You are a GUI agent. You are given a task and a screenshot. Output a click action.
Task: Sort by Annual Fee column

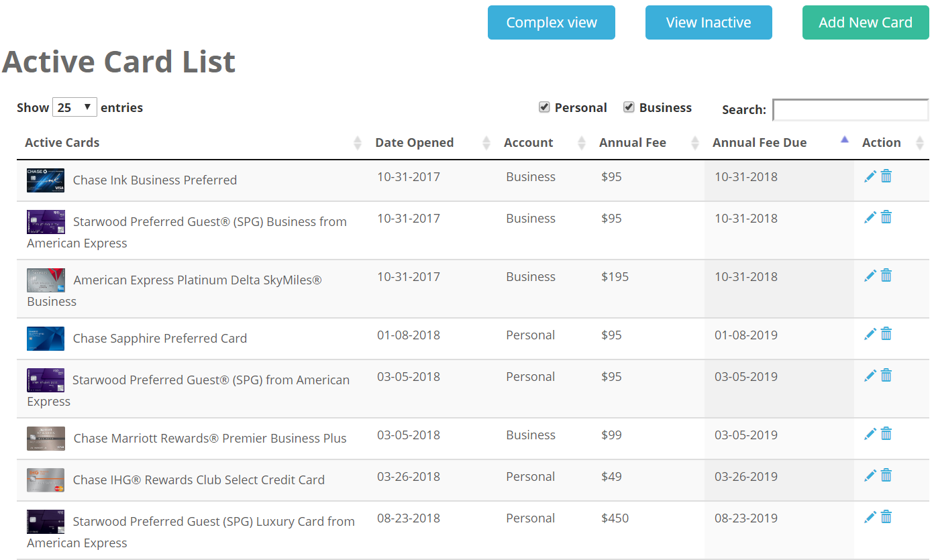coord(647,142)
